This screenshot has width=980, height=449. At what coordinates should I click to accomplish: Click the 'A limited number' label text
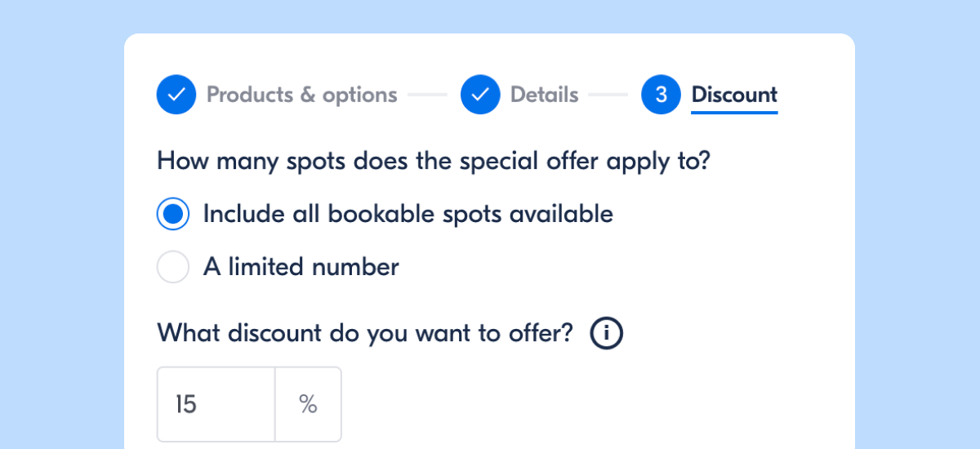tap(301, 267)
